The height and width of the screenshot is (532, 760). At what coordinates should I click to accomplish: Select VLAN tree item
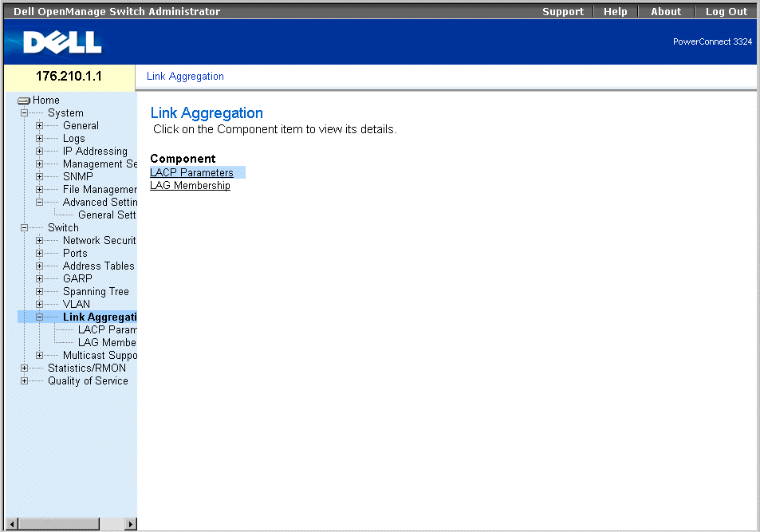[x=77, y=305]
